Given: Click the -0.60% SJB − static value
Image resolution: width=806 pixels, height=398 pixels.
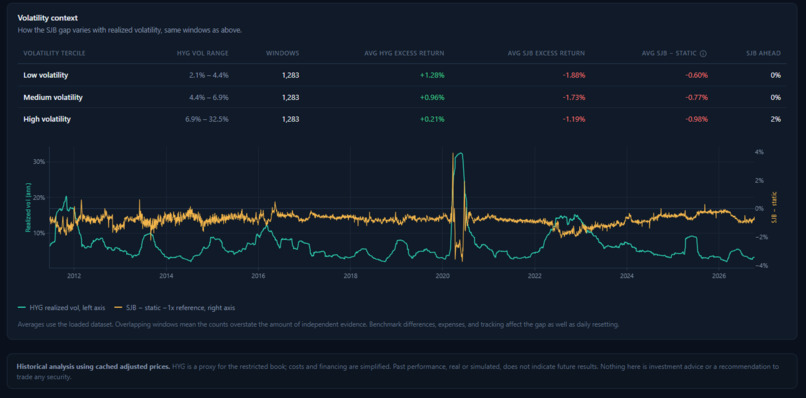Looking at the screenshot, I should [x=697, y=75].
